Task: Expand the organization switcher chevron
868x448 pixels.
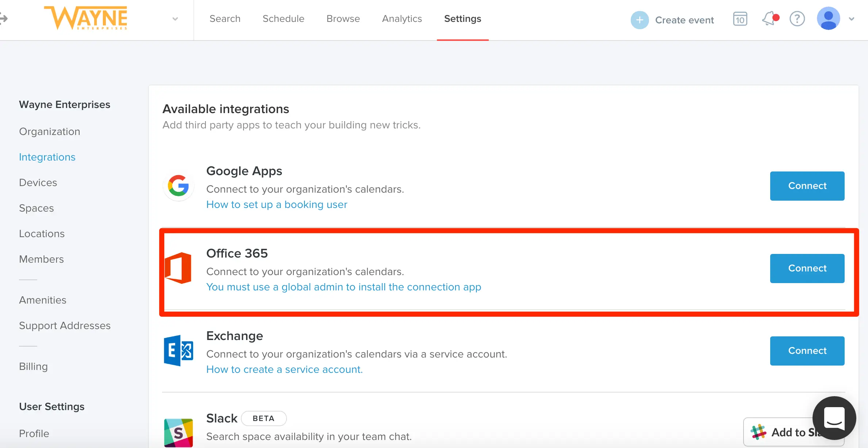Action: pyautogui.click(x=175, y=19)
